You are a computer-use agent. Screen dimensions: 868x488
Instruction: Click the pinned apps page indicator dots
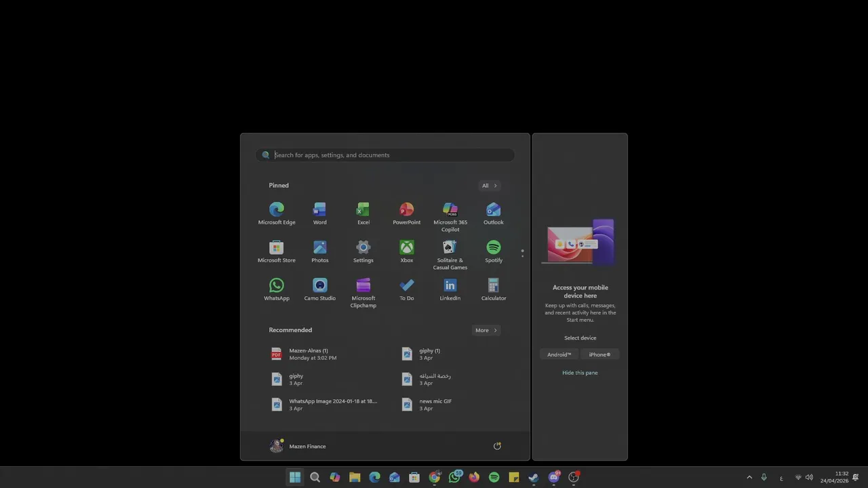(x=522, y=253)
